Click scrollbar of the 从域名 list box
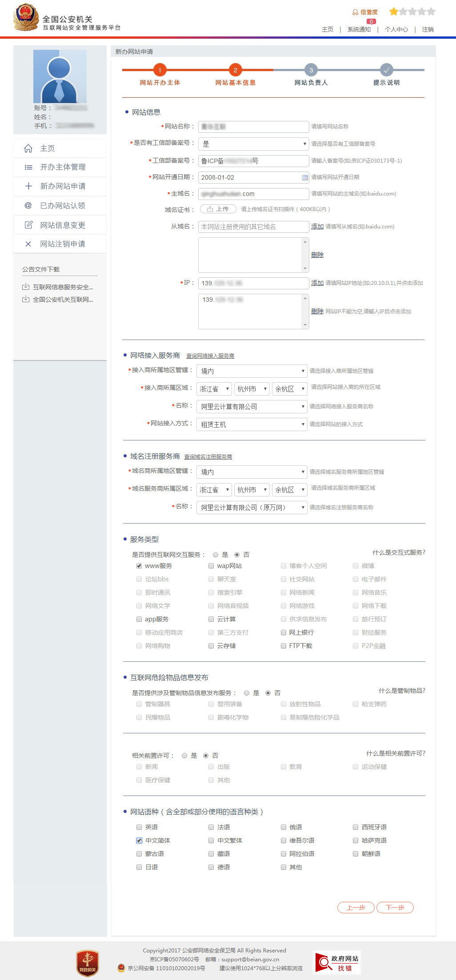Viewport: 456px width, 980px height. pos(305,255)
